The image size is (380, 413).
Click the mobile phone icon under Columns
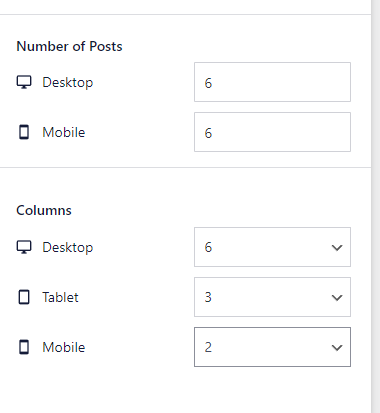click(x=24, y=347)
